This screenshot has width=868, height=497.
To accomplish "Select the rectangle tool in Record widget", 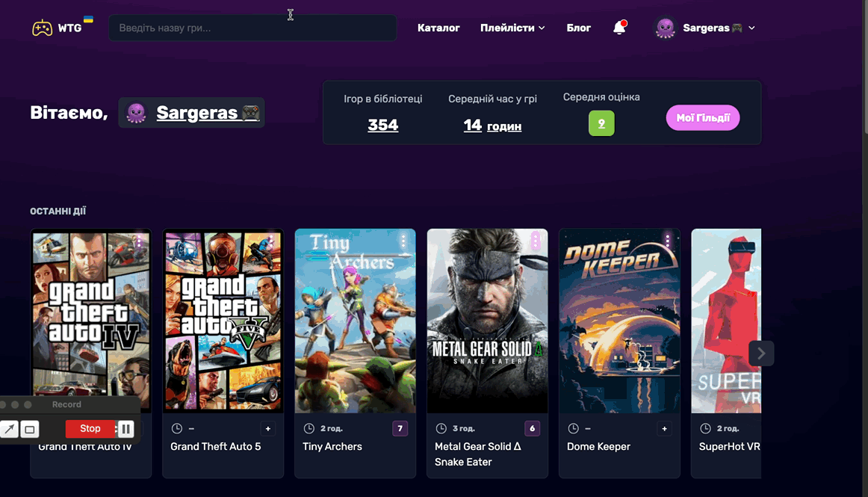I will [x=30, y=429].
